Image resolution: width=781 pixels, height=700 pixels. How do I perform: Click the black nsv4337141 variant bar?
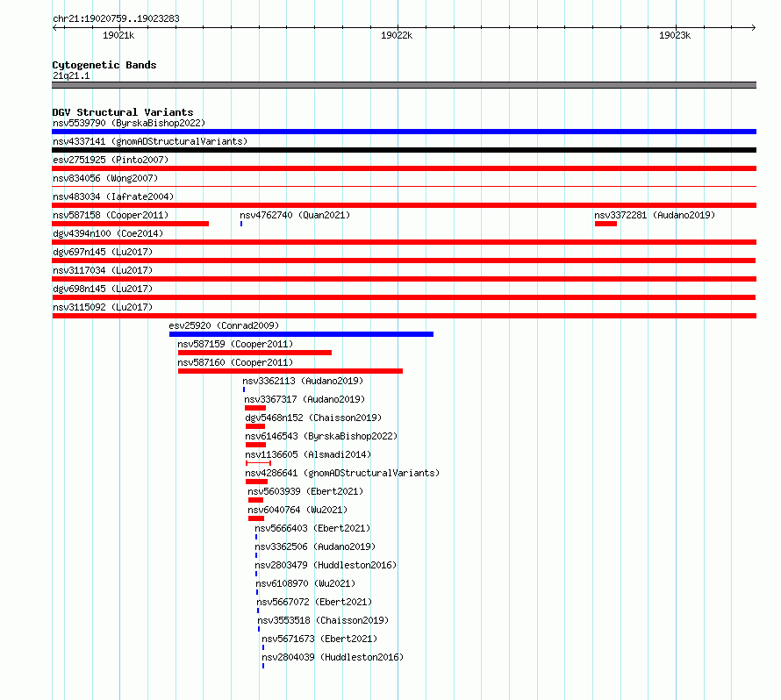pyautogui.click(x=404, y=150)
